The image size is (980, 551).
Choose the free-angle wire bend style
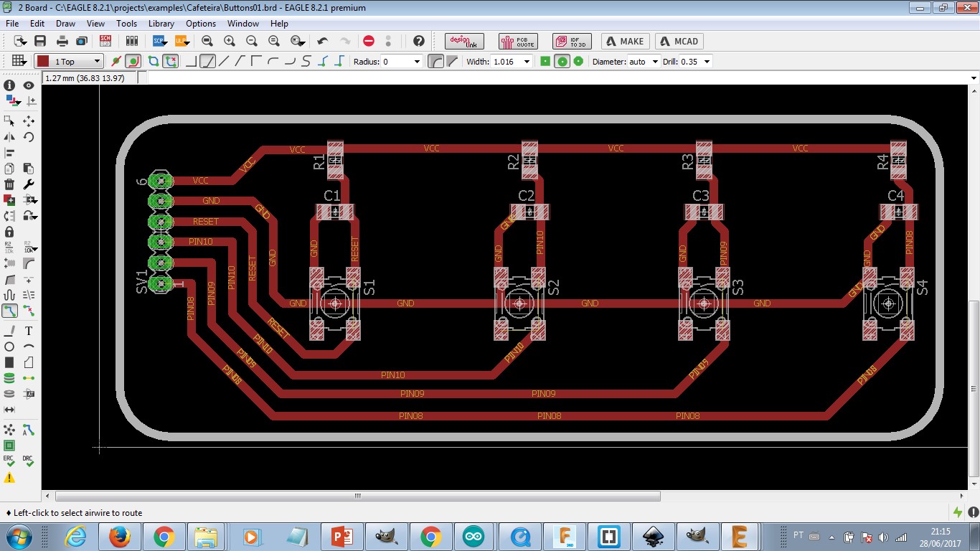point(224,62)
